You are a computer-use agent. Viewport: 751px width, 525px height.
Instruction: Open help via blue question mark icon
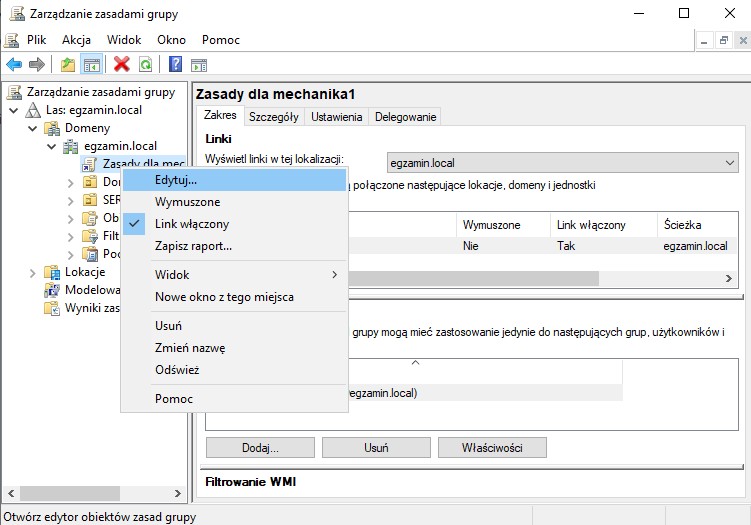click(175, 65)
